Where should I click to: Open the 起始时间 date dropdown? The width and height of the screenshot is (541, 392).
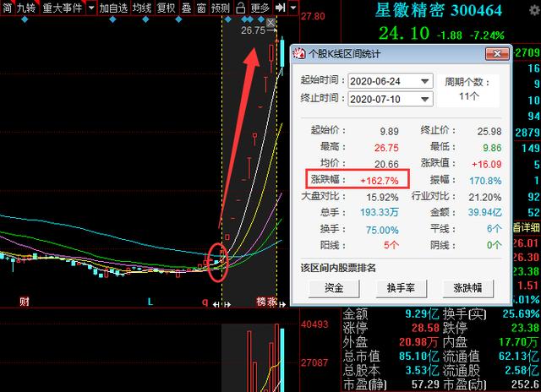coord(425,81)
